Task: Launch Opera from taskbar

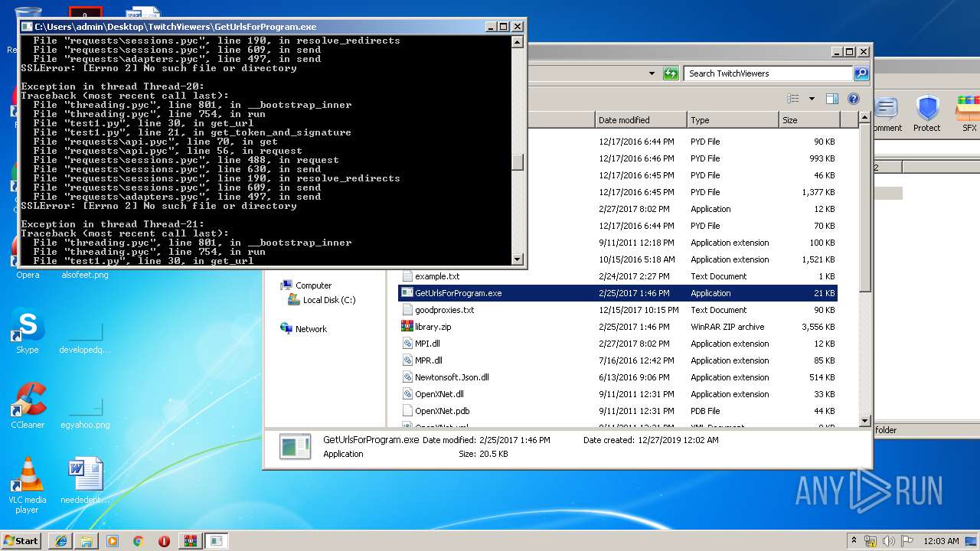Action: (164, 541)
